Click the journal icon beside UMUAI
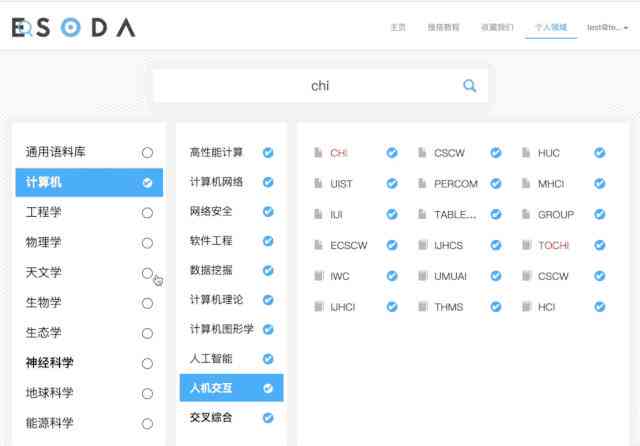 point(422,276)
